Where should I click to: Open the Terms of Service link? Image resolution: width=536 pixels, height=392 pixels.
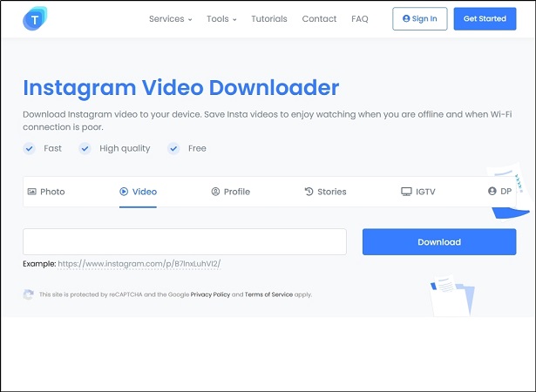coord(268,294)
